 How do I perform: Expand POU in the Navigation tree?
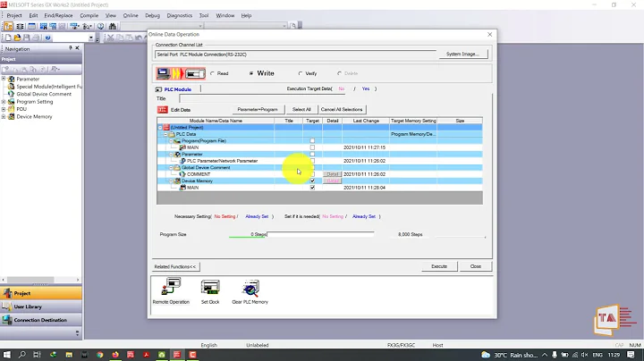point(4,109)
